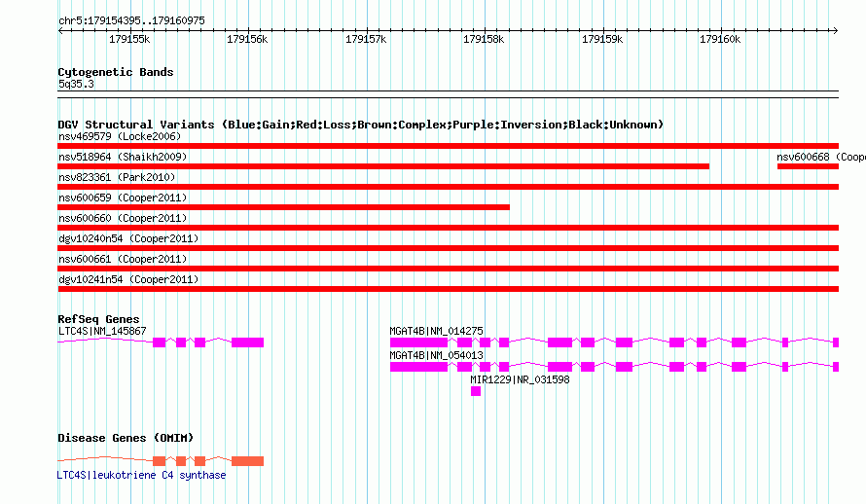Viewport: 866px width, 504px height.
Task: Click the 179159k ruler tick label
Action: [602, 39]
